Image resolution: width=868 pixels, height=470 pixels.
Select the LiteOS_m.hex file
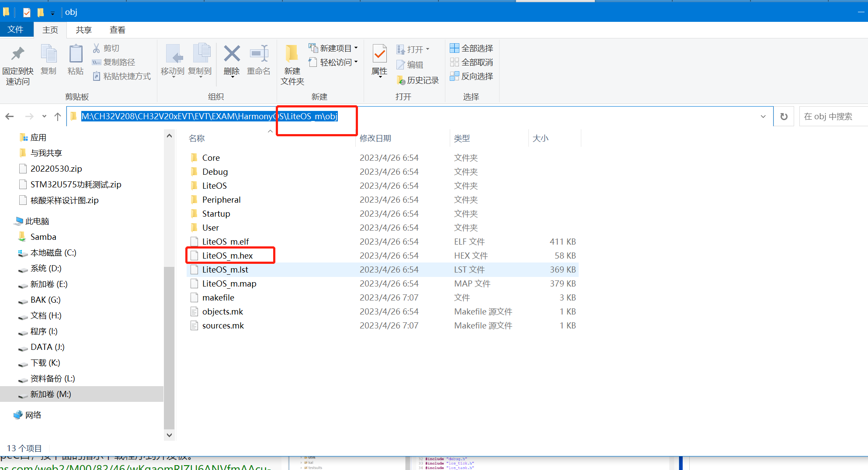pyautogui.click(x=227, y=256)
